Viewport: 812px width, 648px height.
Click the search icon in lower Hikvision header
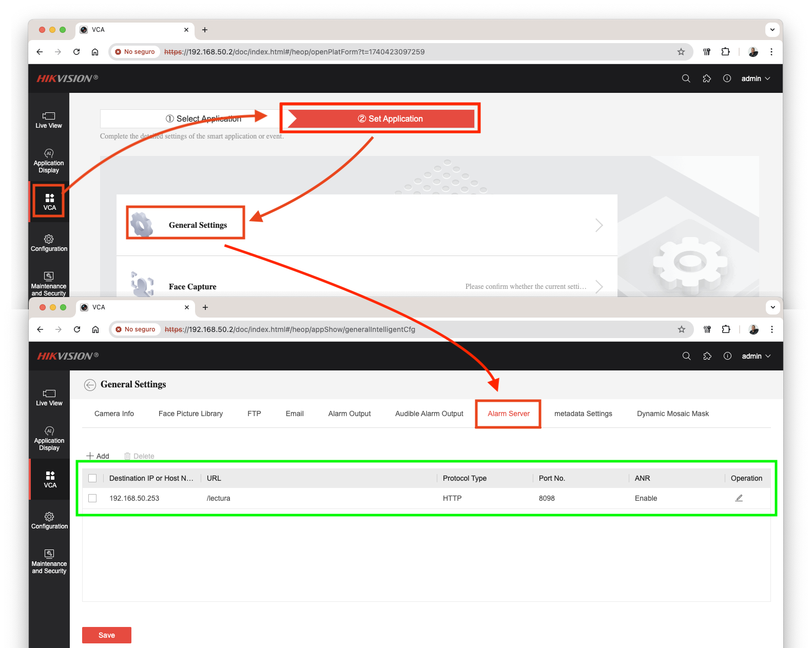coord(687,356)
